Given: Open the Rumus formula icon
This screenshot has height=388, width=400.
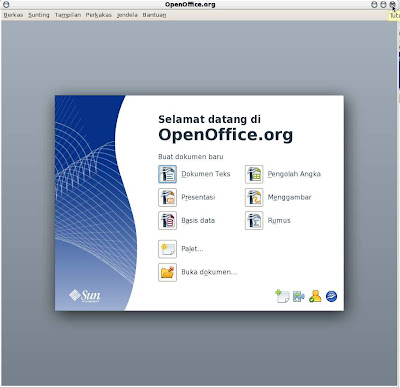Looking at the screenshot, I should coord(254,221).
